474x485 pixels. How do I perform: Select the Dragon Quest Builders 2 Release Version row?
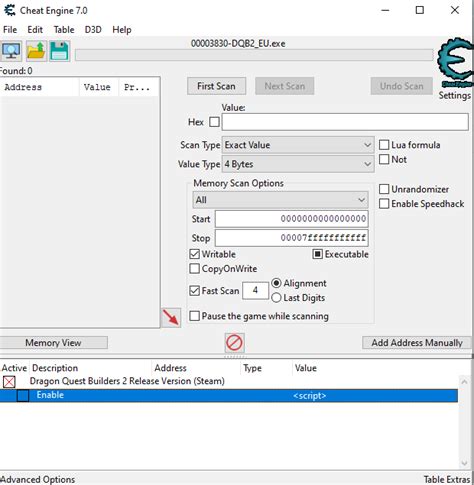tap(229, 381)
